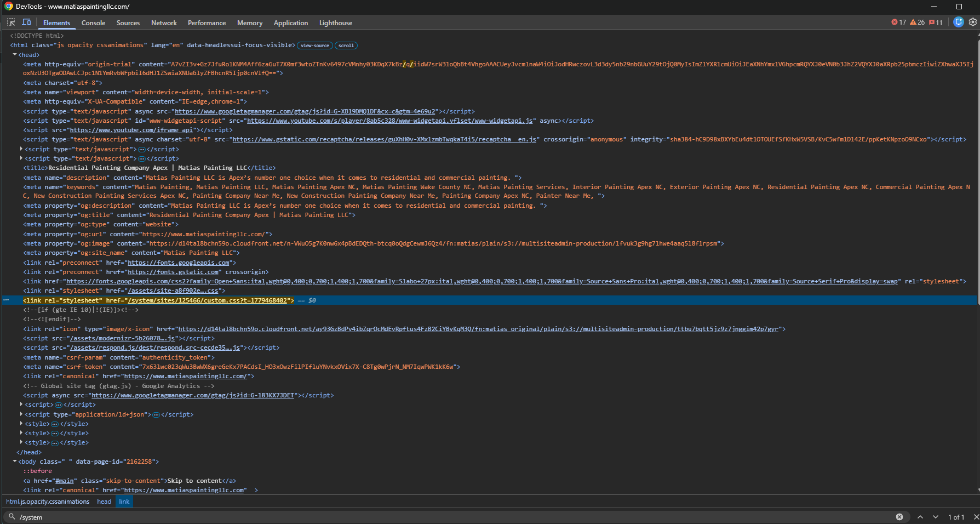
Task: Click the #main skip-to-content href
Action: pos(65,481)
